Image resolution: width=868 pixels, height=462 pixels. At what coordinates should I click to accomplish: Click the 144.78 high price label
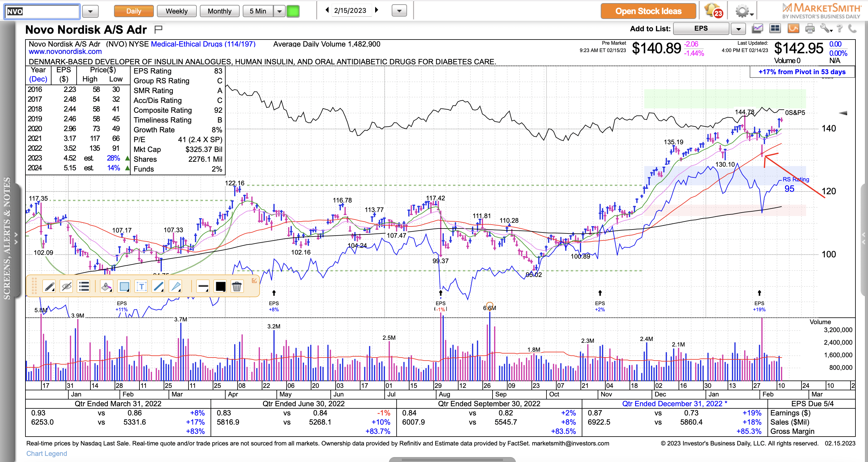click(x=744, y=112)
